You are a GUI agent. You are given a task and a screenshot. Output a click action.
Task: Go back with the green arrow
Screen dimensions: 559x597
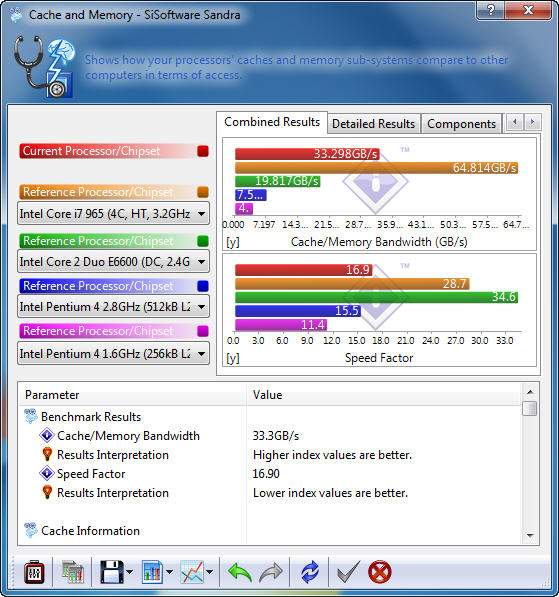tap(240, 572)
